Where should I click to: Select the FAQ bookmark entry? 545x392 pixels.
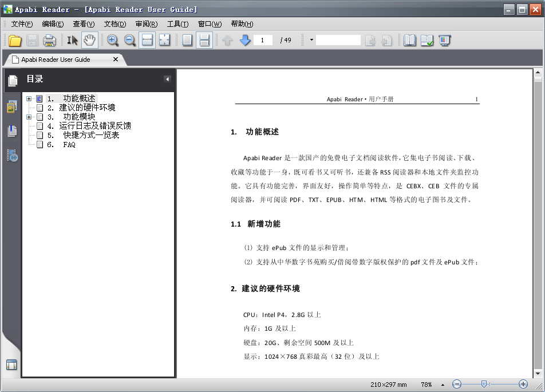click(69, 144)
